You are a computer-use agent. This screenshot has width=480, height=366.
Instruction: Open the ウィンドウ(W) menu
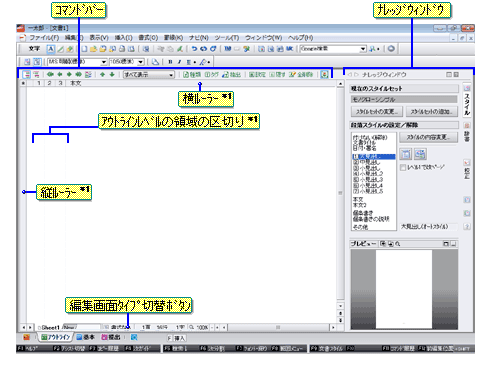click(264, 38)
